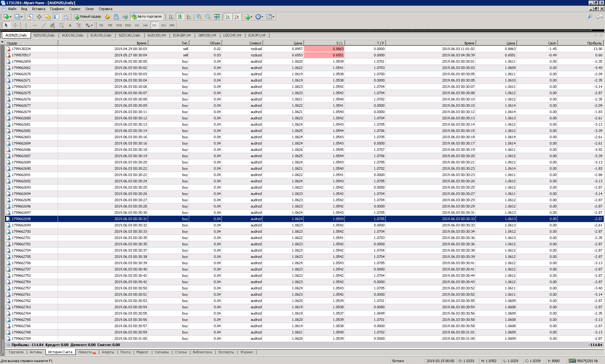Open the Data Window crosshair icon
Image resolution: width=605 pixels, height=364 pixels.
point(39,17)
